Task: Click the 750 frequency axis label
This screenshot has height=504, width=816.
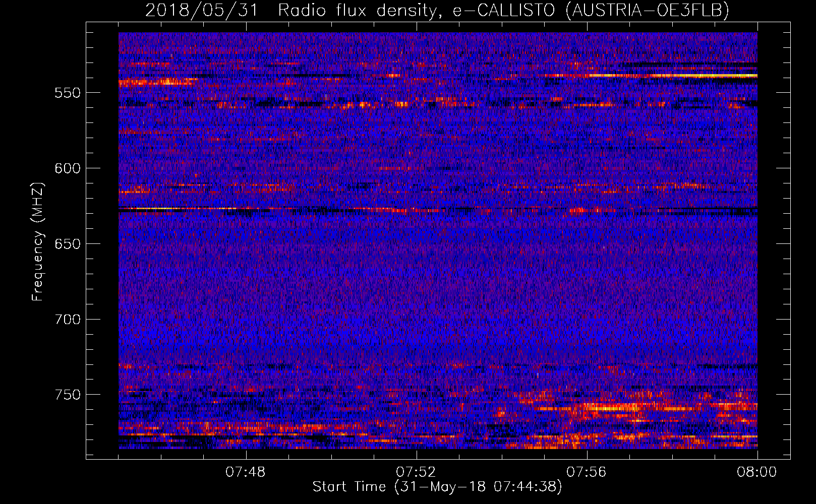Action: tap(68, 395)
